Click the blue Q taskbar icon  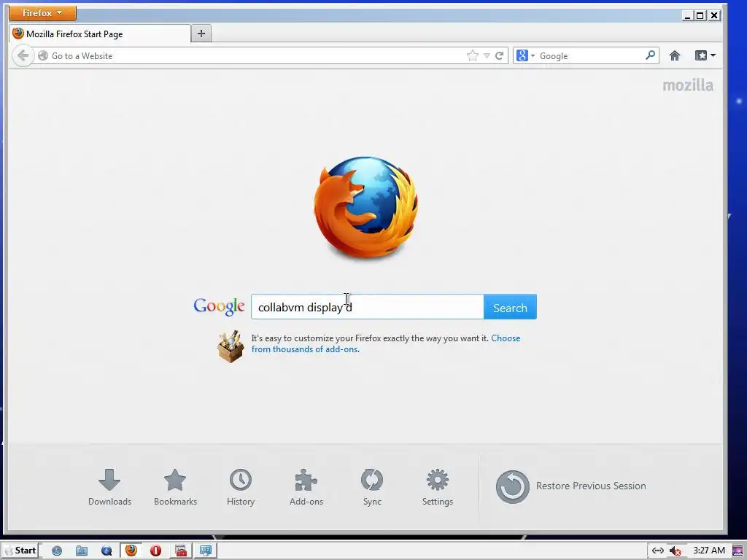[x=107, y=551]
